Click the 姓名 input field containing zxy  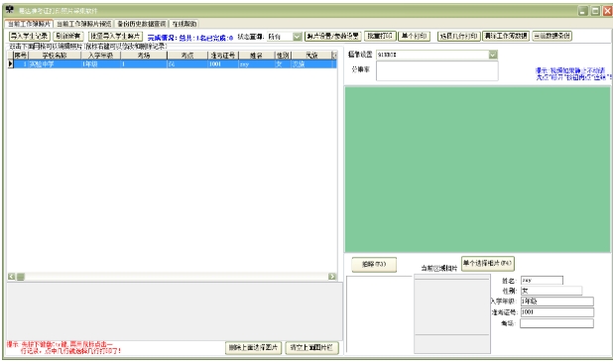pos(542,281)
